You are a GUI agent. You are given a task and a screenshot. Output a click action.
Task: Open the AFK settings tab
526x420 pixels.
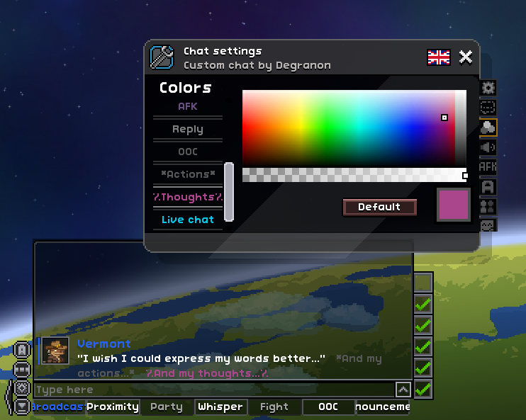pyautogui.click(x=488, y=166)
